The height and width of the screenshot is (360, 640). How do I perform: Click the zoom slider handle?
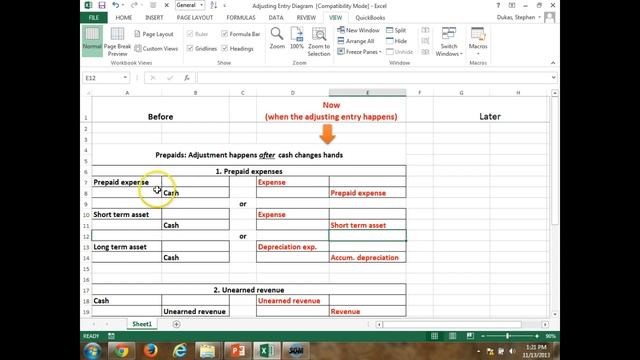(x=508, y=336)
